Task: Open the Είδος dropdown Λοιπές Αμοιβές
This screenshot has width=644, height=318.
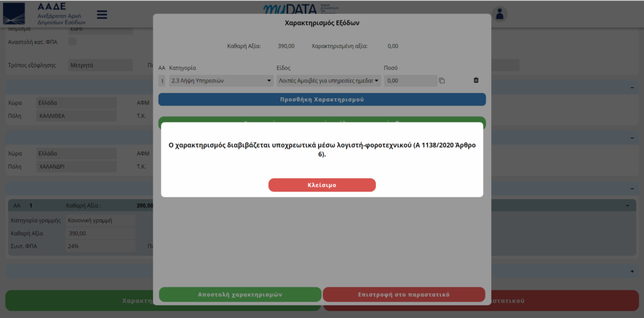Action: click(328, 81)
